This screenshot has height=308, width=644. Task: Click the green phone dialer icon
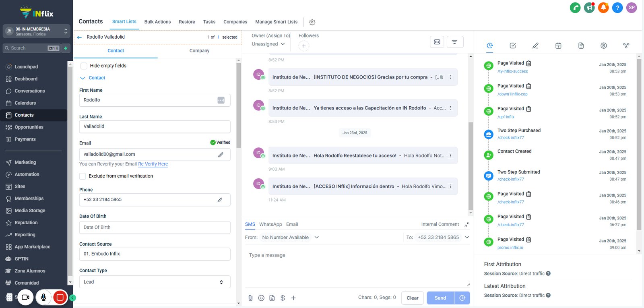click(575, 7)
